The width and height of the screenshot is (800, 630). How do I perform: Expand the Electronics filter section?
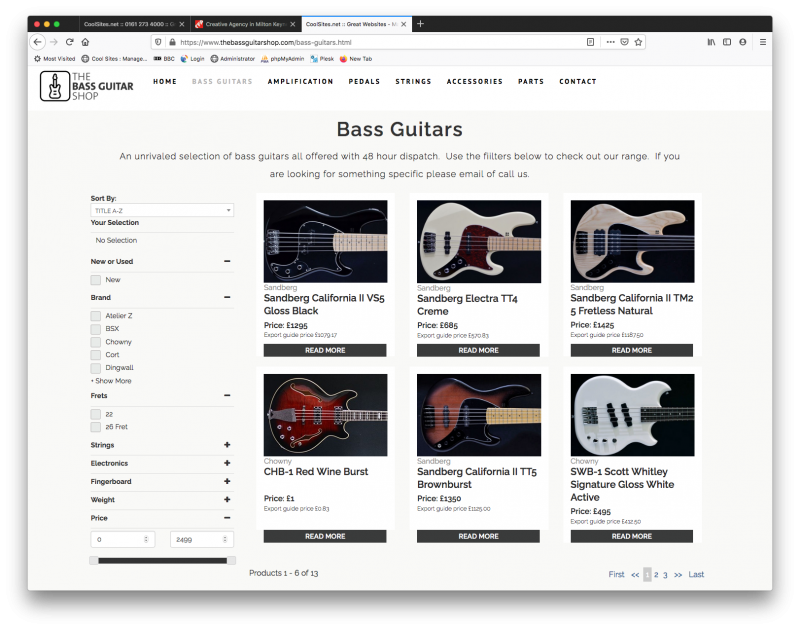(x=227, y=463)
